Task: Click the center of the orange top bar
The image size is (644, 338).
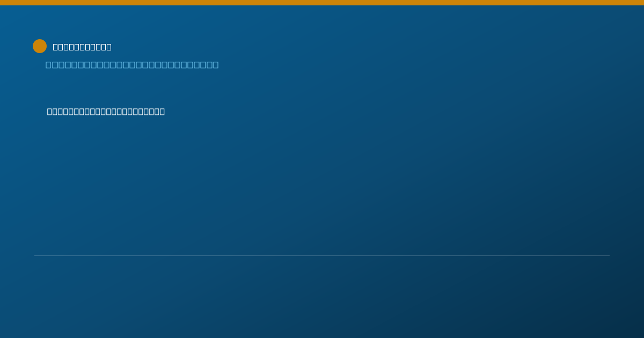Action: [x=322, y=3]
